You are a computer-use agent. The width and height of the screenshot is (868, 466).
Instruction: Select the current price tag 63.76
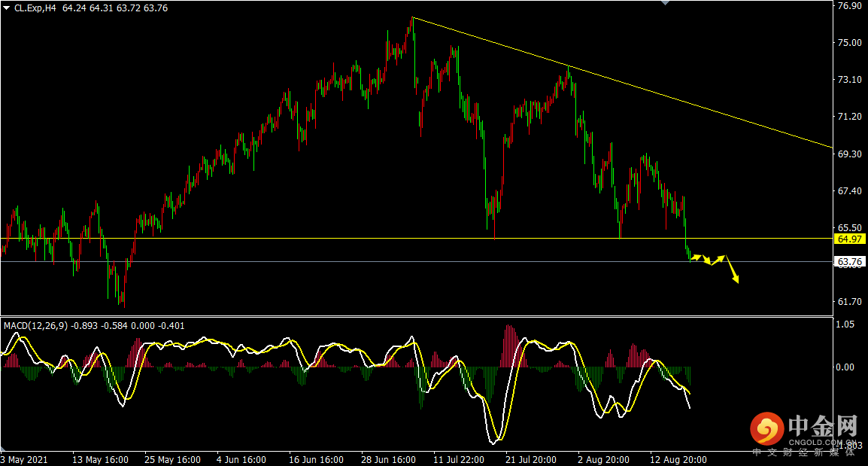pos(850,261)
